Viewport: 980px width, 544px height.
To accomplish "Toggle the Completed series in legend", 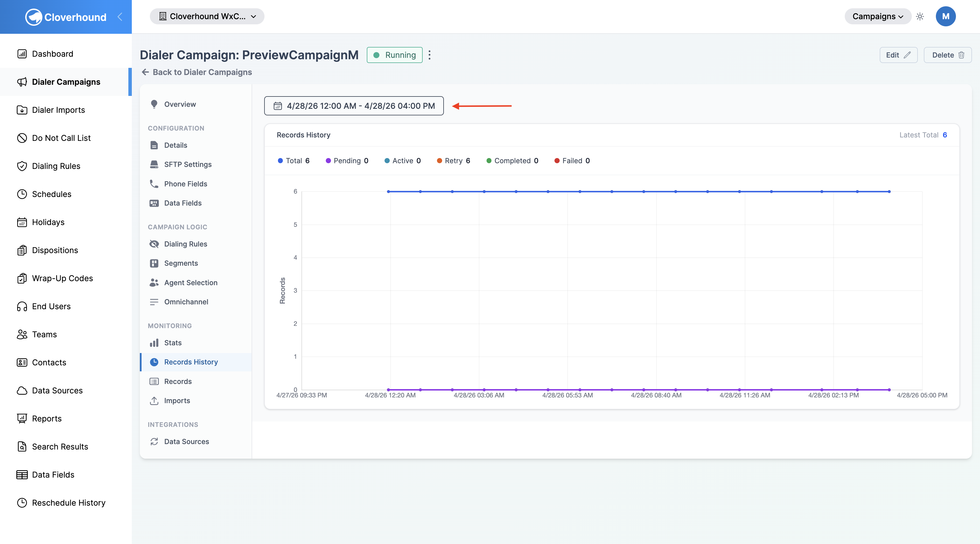I will click(512, 161).
